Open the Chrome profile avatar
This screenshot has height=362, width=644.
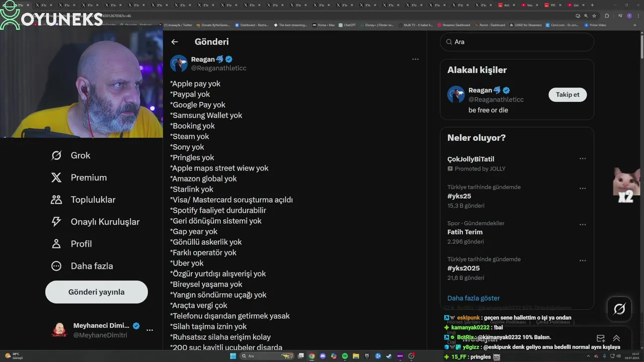(x=629, y=16)
